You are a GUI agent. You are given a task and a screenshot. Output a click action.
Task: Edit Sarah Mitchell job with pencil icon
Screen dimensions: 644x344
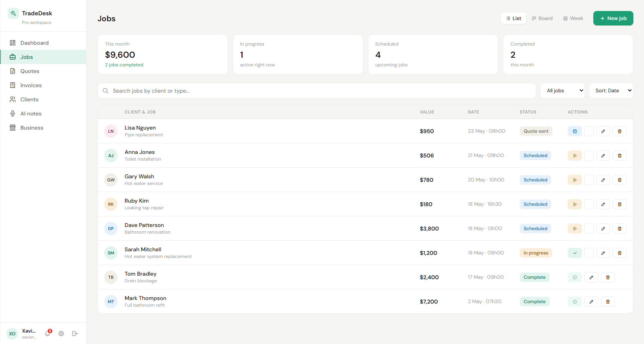tap(603, 253)
